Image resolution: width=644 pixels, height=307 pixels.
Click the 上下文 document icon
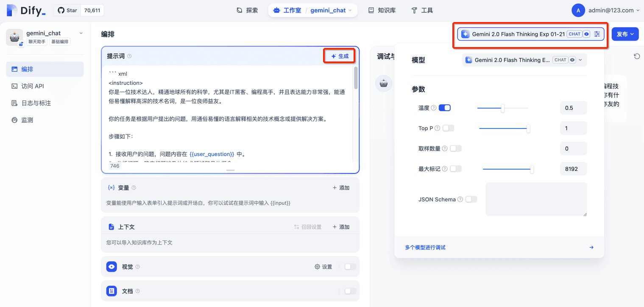(111, 227)
